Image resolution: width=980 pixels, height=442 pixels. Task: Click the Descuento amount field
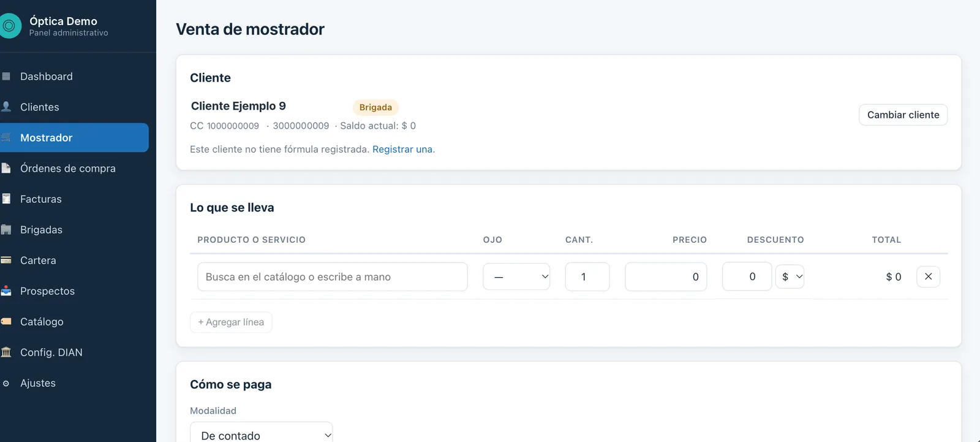pos(747,276)
